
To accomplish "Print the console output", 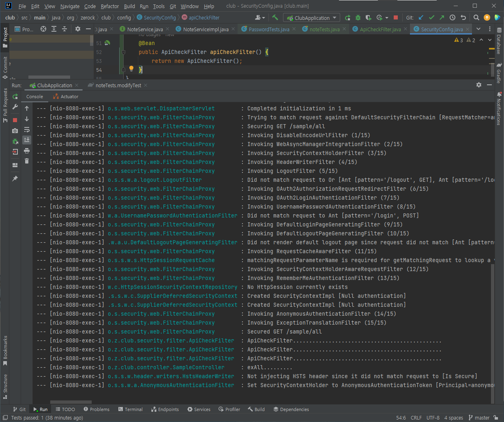I will click(27, 151).
